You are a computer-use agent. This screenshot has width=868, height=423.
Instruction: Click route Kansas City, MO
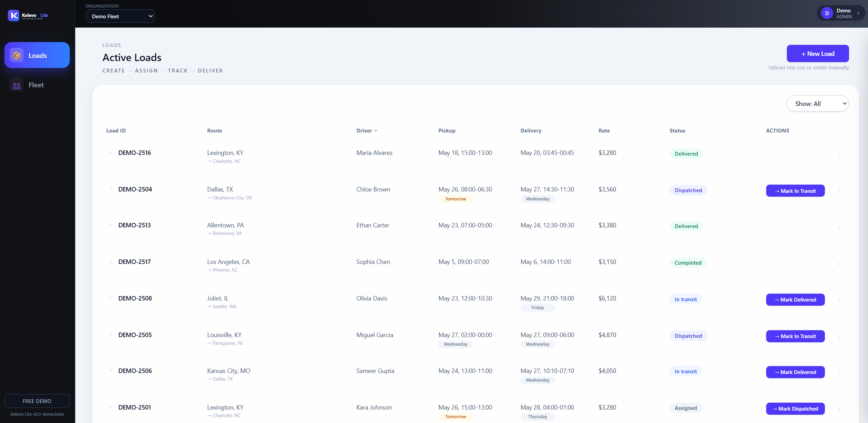228,371
